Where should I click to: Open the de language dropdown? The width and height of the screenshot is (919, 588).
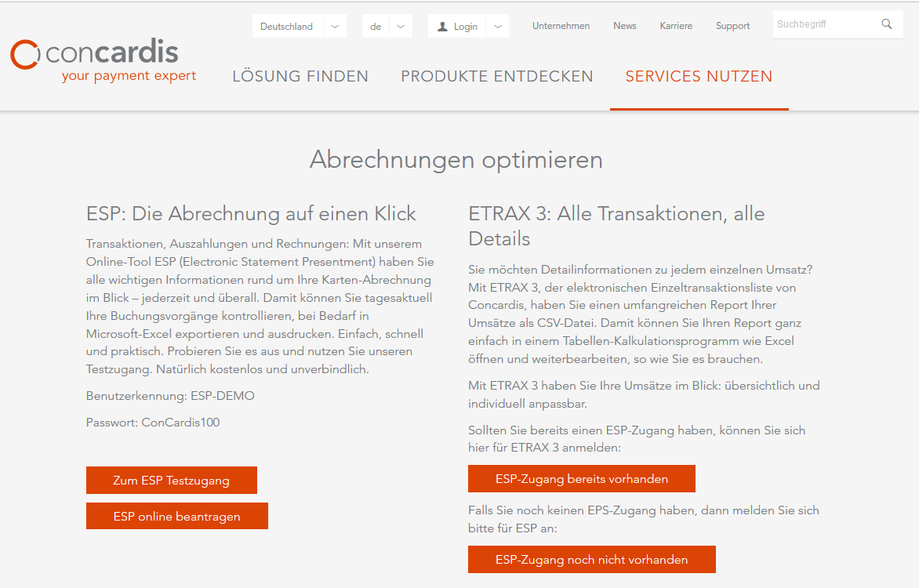(x=400, y=27)
